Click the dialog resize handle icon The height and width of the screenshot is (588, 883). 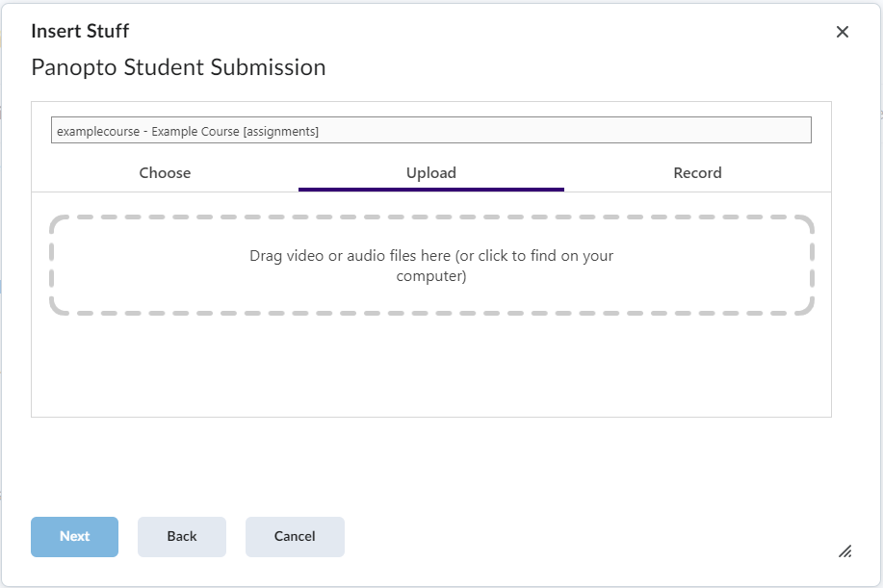click(x=844, y=551)
